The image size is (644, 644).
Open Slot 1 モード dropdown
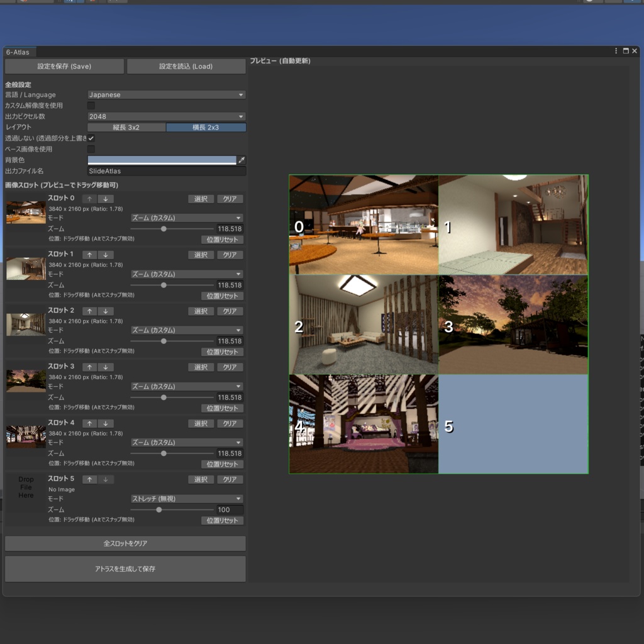click(x=187, y=274)
